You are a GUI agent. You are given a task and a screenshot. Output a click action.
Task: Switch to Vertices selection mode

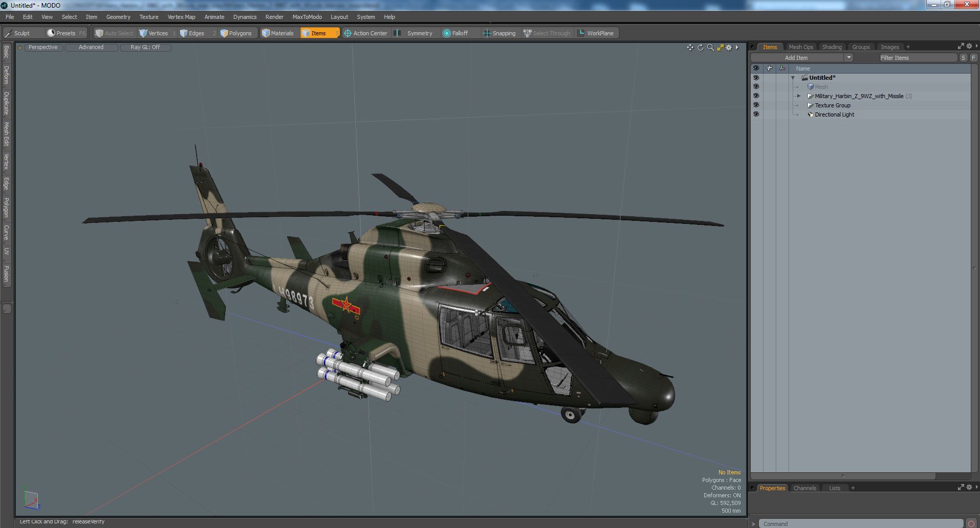157,33
